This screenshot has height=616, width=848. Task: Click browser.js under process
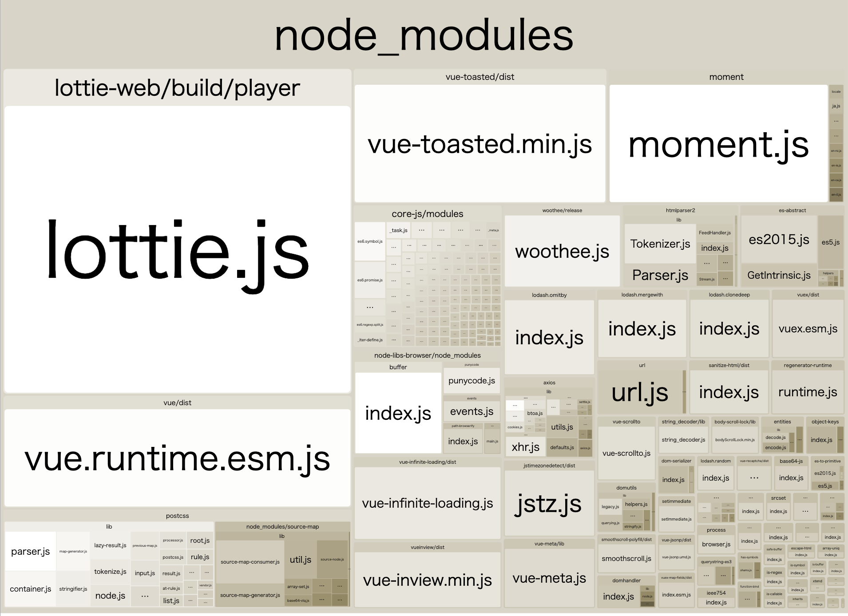click(716, 544)
